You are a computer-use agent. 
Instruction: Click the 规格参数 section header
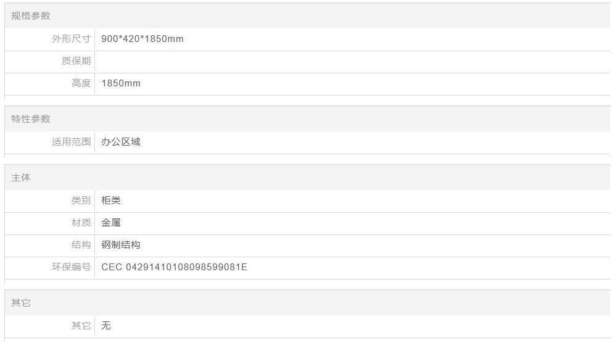point(31,16)
